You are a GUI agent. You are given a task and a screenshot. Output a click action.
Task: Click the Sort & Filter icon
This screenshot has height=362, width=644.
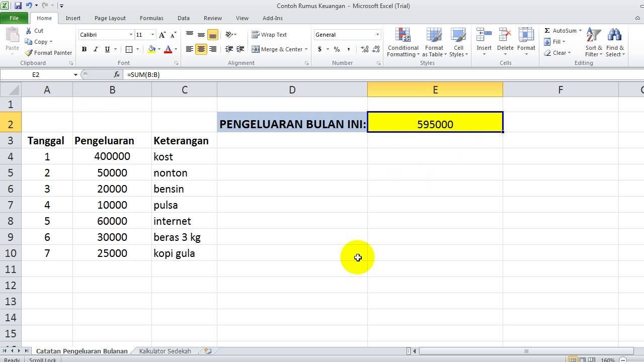point(594,43)
